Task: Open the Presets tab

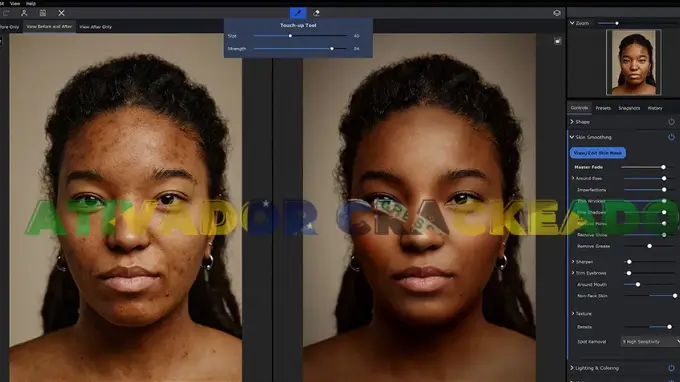Action: click(603, 108)
